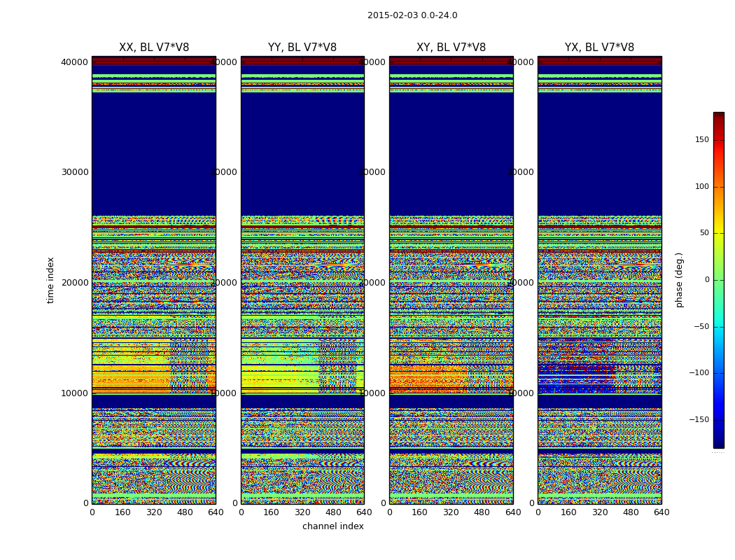Image resolution: width=735 pixels, height=560 pixels.
Task: Click the colorbar tick label '−100'
Action: (x=699, y=373)
